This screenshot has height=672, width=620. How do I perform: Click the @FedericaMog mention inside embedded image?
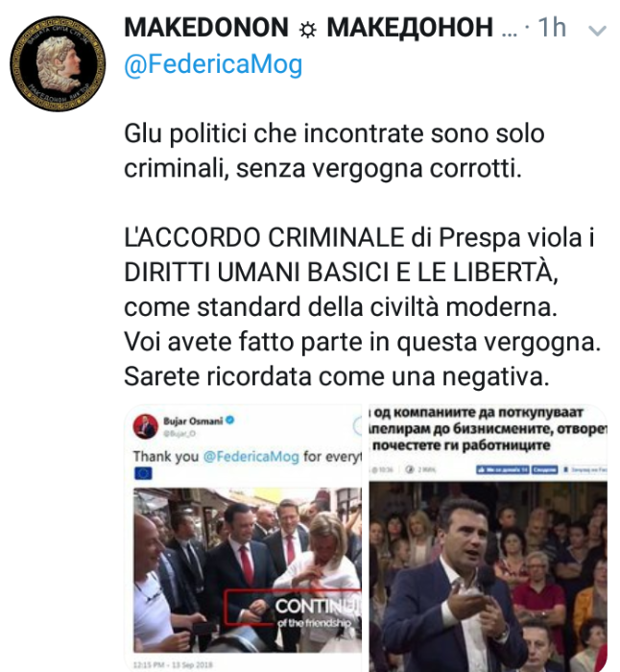[x=250, y=456]
